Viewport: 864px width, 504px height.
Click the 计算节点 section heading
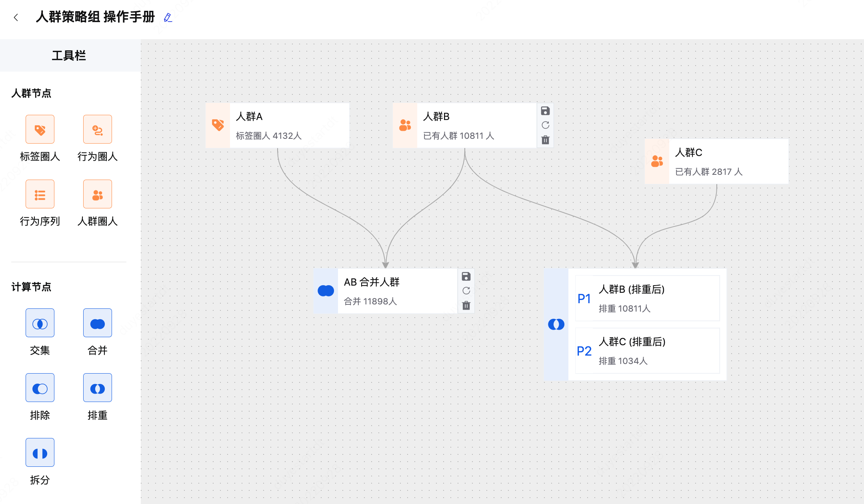click(32, 287)
